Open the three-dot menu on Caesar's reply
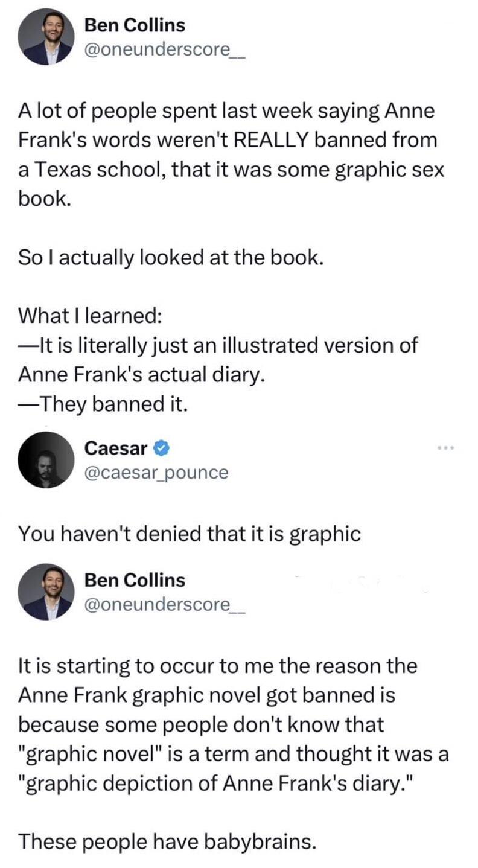Viewport: 478px width, 868px height. 445,448
